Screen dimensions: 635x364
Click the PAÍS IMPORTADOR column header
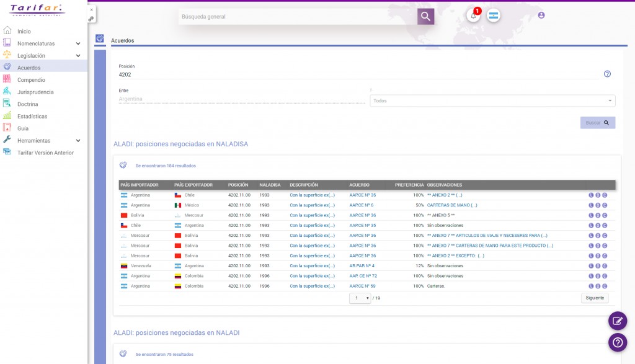[x=140, y=185]
